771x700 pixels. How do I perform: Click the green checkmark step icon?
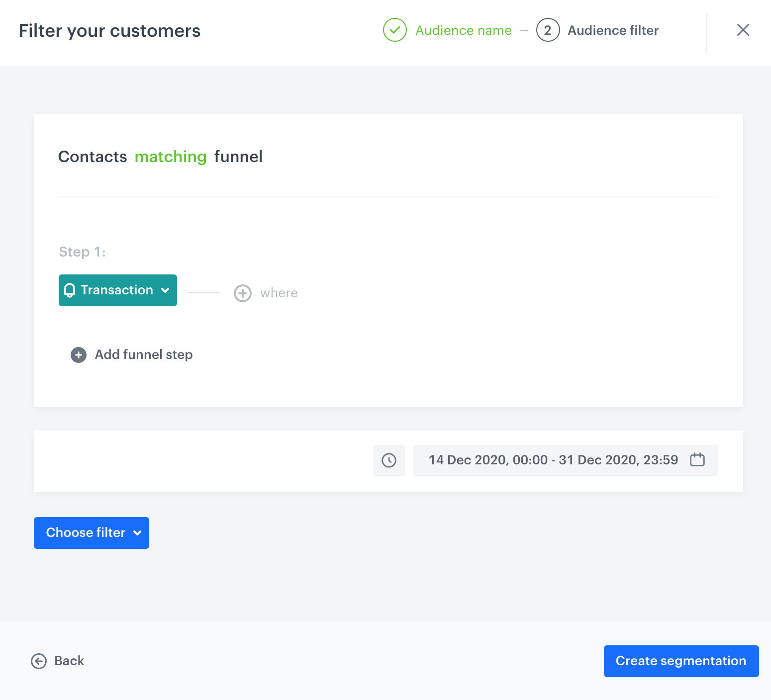[x=395, y=30]
